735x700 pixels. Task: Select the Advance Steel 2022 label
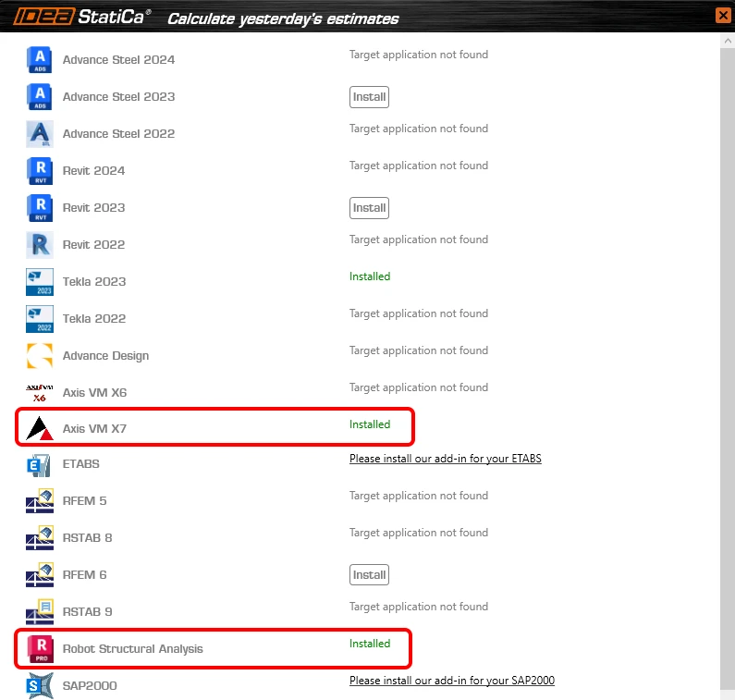tap(118, 134)
